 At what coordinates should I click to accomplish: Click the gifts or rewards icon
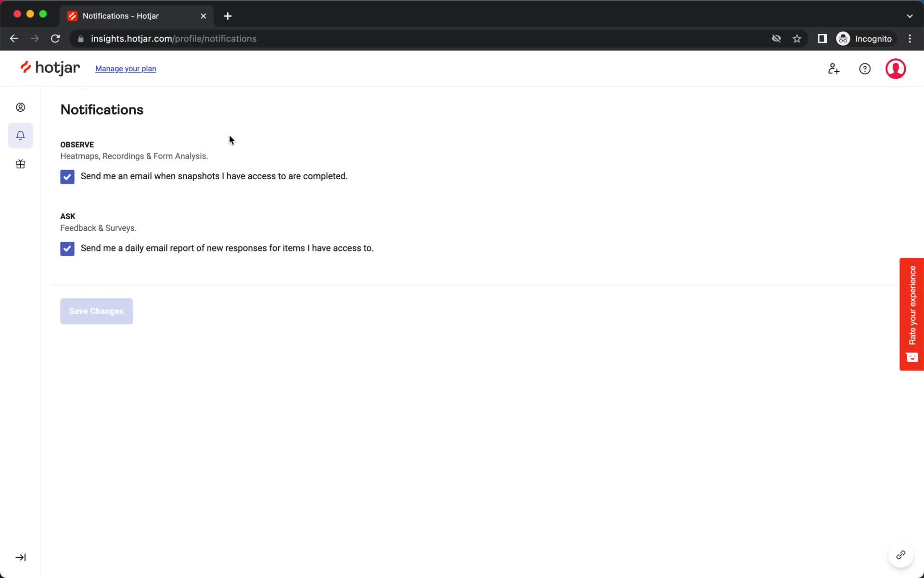click(x=20, y=164)
